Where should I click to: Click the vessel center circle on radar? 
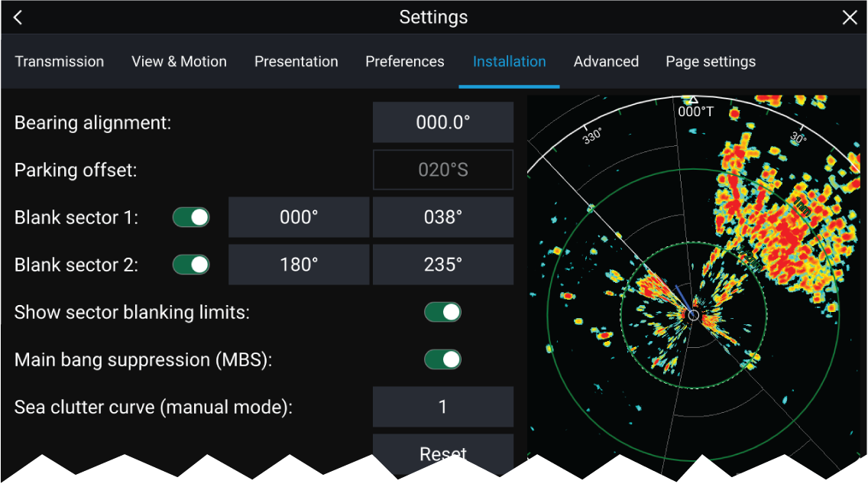[x=693, y=315]
